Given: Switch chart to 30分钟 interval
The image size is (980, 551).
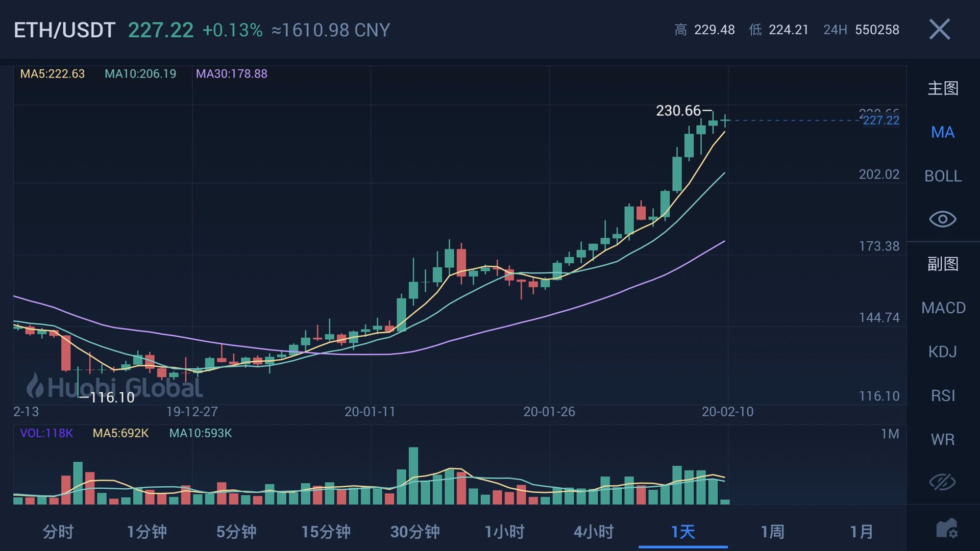Looking at the screenshot, I should pos(414,532).
